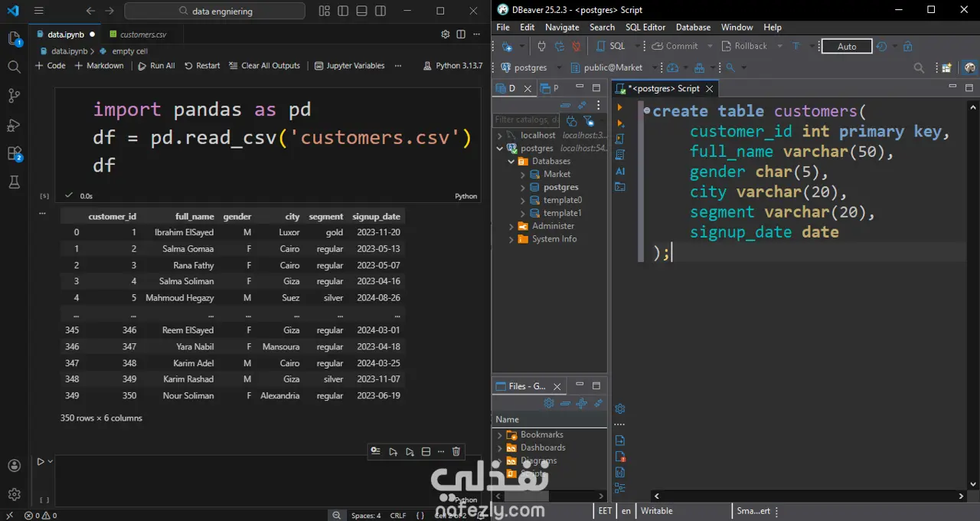Screen dimensions: 980x521
Task: Open the SQL terminal console icon in editor sidebar
Action: coord(620,186)
